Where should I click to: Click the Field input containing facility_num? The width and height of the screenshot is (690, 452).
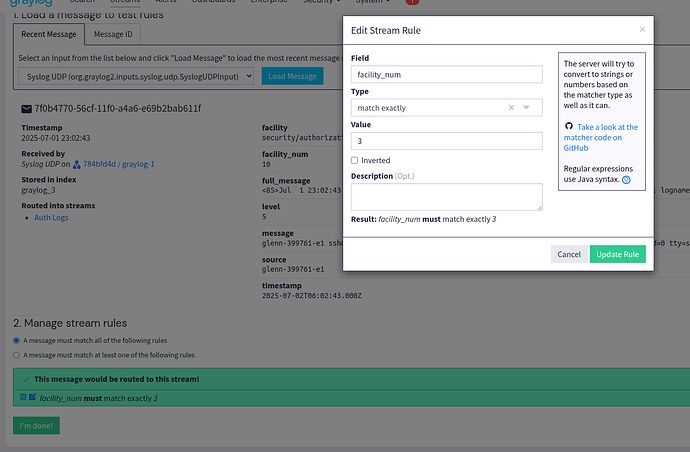[x=446, y=74]
